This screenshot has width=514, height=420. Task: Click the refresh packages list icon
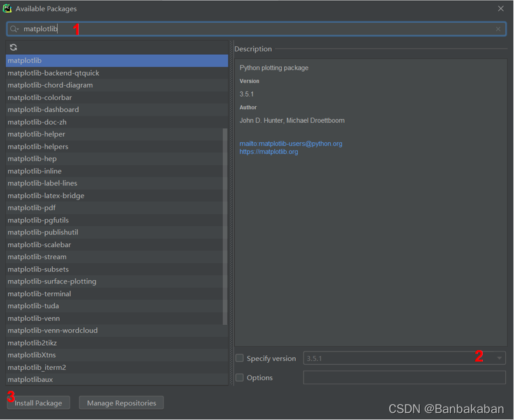(x=13, y=48)
